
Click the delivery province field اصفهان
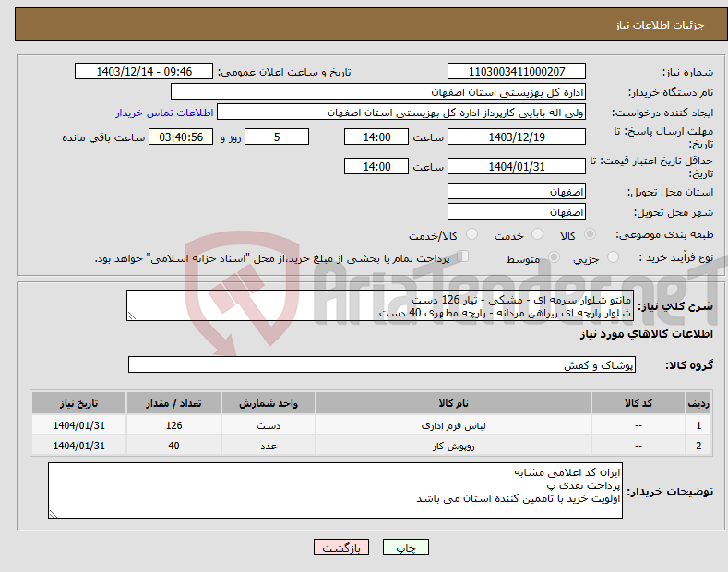[x=517, y=191]
